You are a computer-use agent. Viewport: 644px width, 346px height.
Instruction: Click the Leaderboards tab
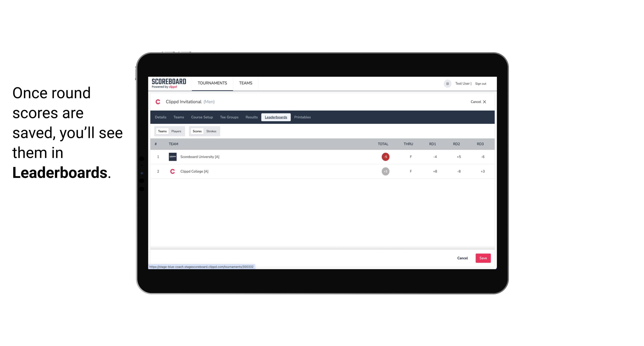point(276,117)
